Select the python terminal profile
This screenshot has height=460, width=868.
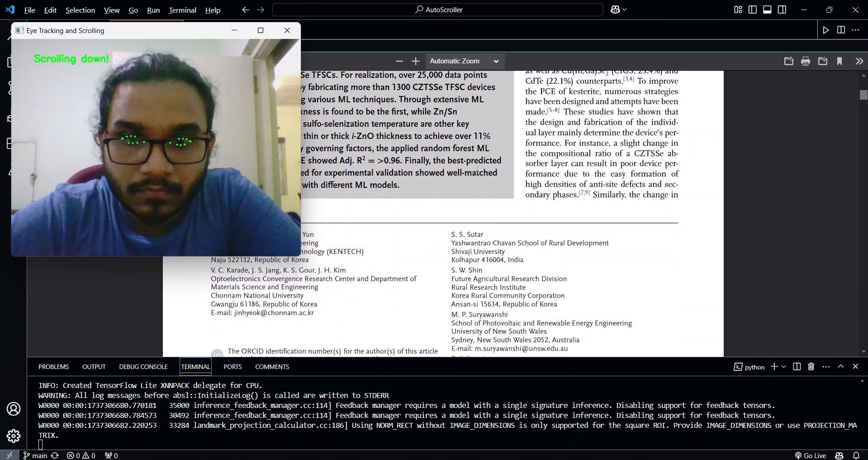click(749, 367)
